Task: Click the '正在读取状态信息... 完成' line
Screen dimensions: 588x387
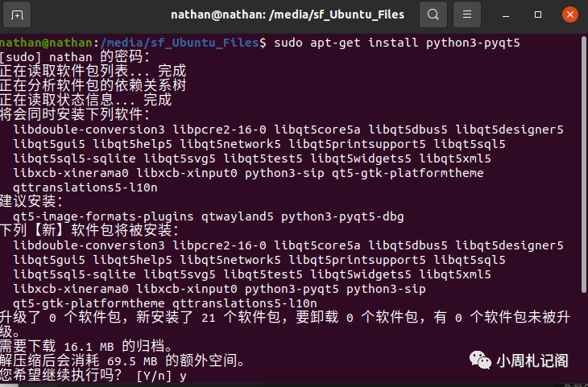Action: click(85, 100)
